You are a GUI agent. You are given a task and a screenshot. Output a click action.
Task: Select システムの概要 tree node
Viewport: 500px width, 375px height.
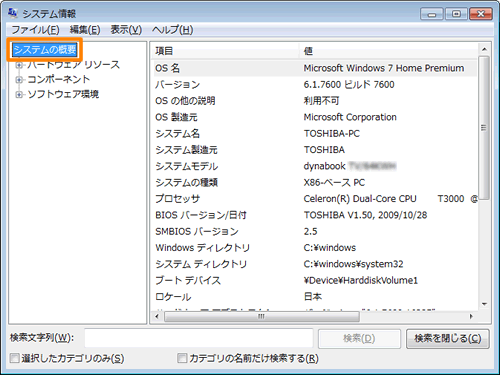(45, 50)
